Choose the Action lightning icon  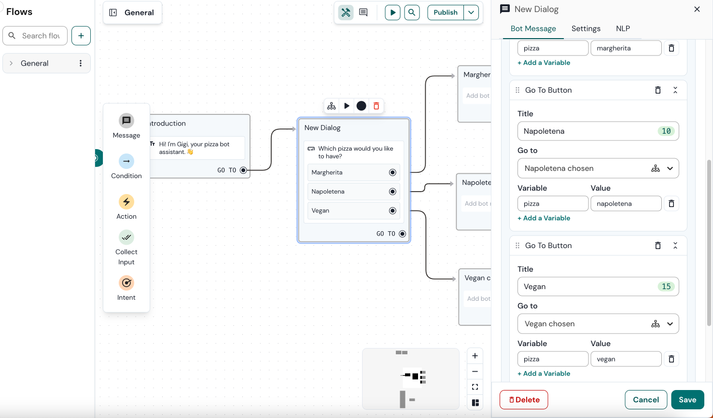126,202
